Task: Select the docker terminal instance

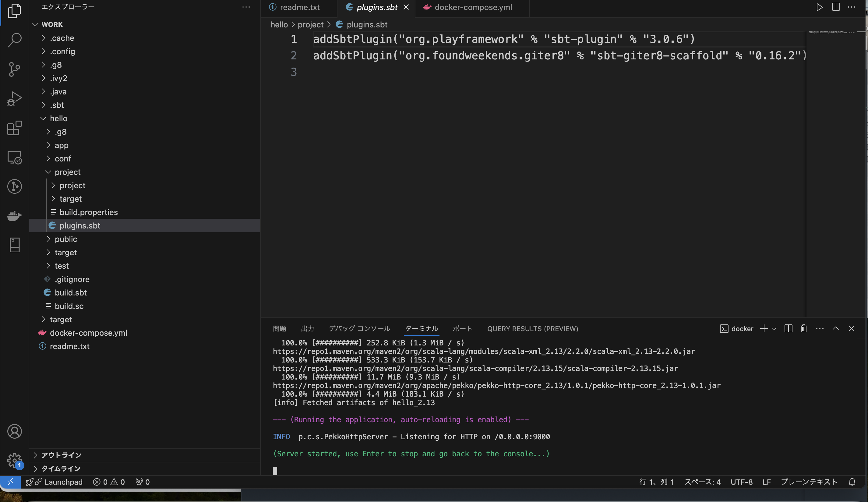Action: [x=736, y=329]
